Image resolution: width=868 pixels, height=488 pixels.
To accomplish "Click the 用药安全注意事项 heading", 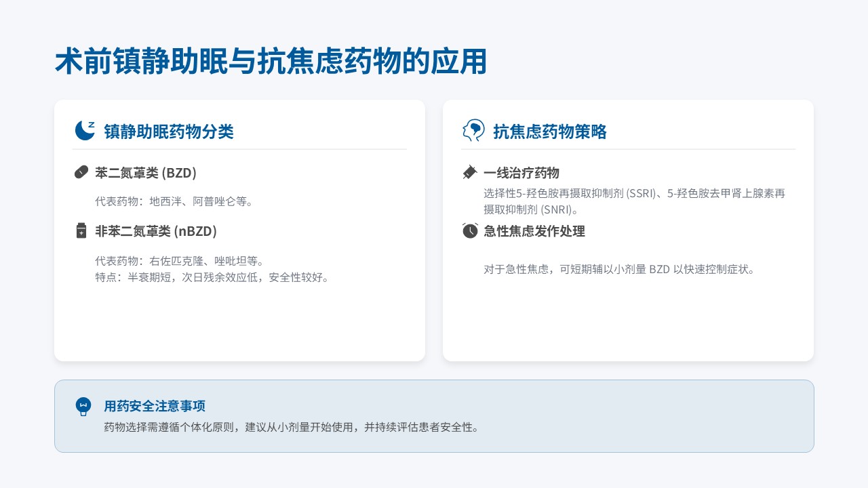I will click(x=155, y=406).
